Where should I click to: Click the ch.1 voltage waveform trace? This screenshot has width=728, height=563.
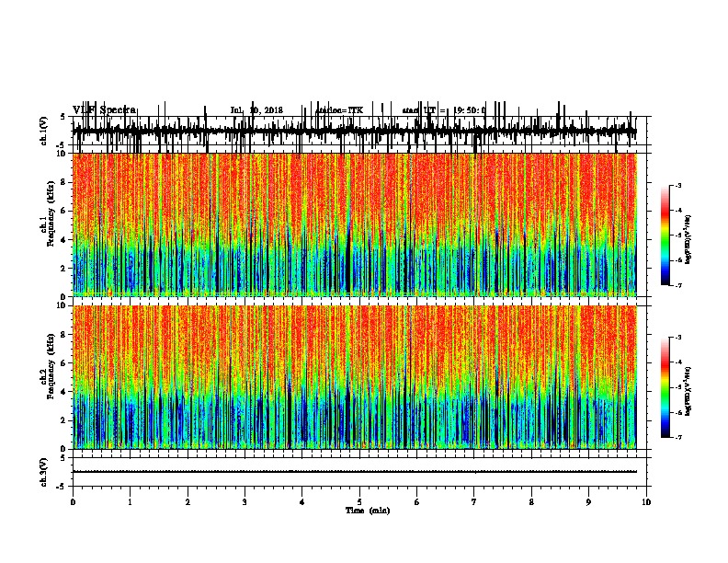[x=355, y=132]
